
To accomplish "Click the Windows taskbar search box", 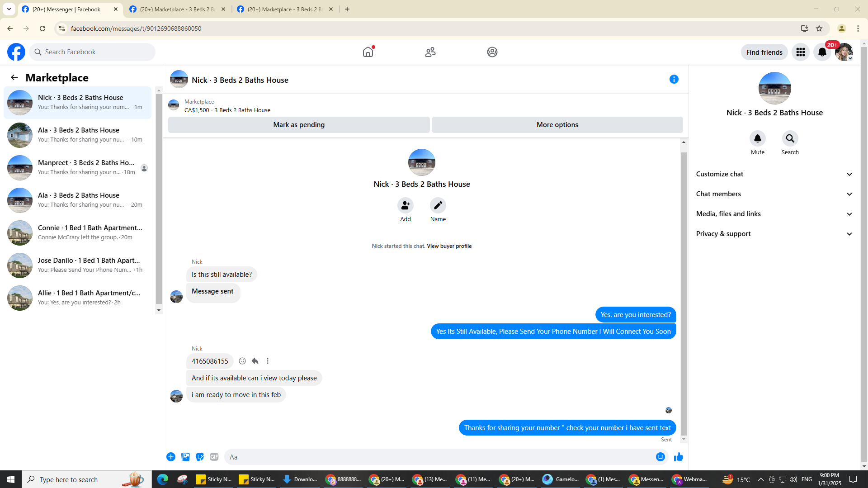I will click(87, 479).
